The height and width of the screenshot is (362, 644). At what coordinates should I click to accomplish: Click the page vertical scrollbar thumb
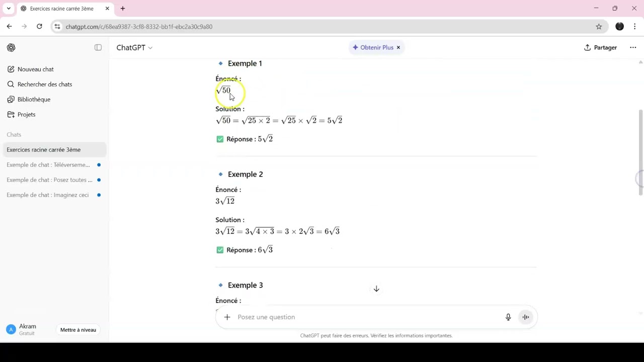coord(640,152)
